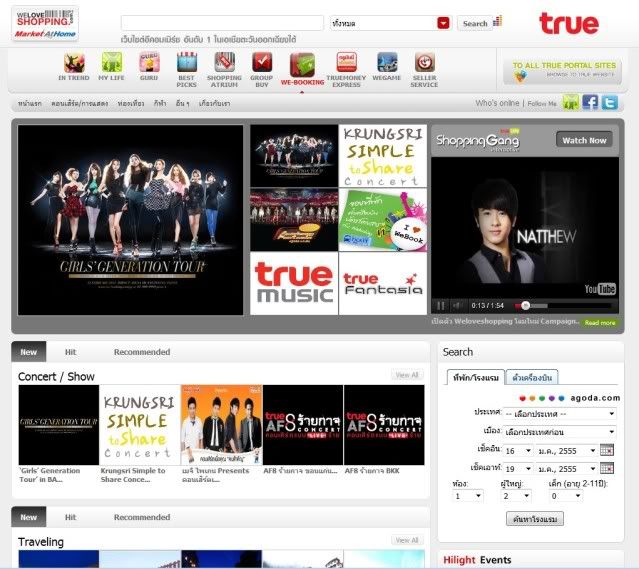Viewport: 639px width, 569px height.
Task: Click the colored bars icon beside Search
Action: 498,21
